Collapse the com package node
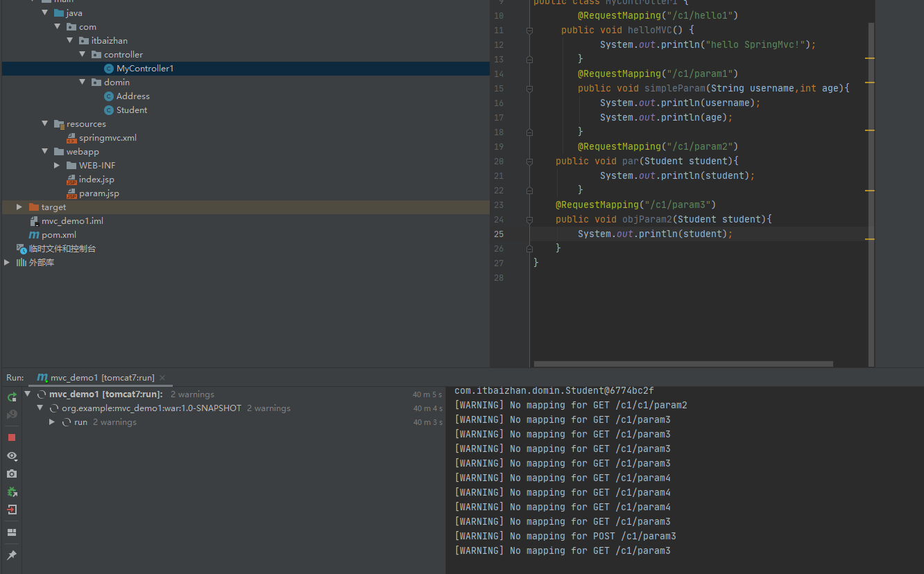Viewport: 924px width, 574px height. pos(58,27)
